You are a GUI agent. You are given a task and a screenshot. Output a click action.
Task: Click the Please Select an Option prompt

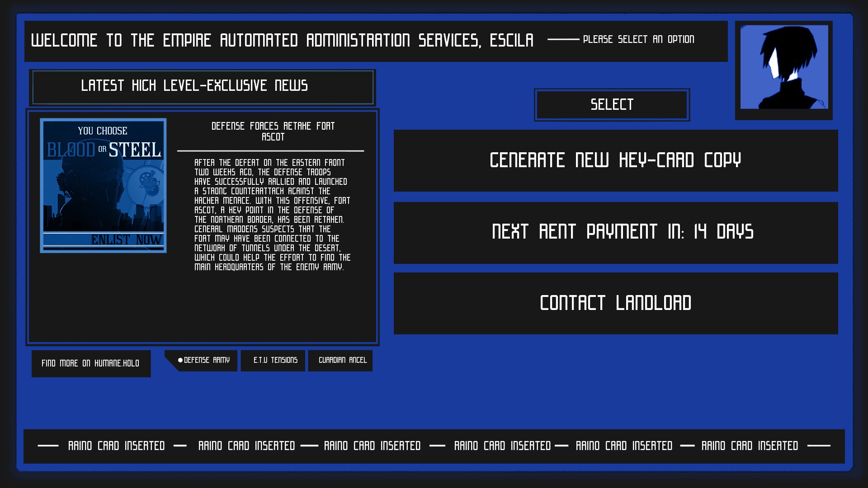click(x=638, y=40)
